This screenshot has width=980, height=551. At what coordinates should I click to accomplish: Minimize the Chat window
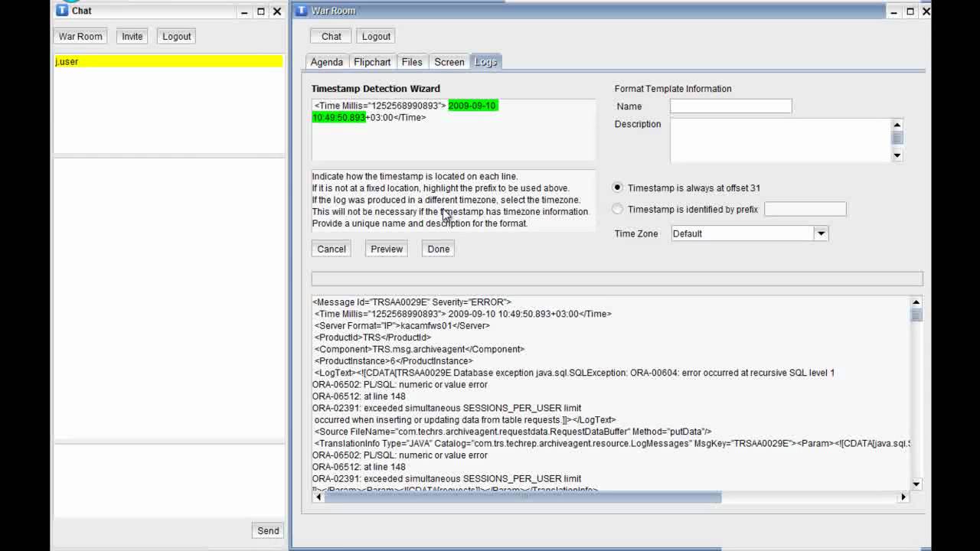tap(244, 11)
